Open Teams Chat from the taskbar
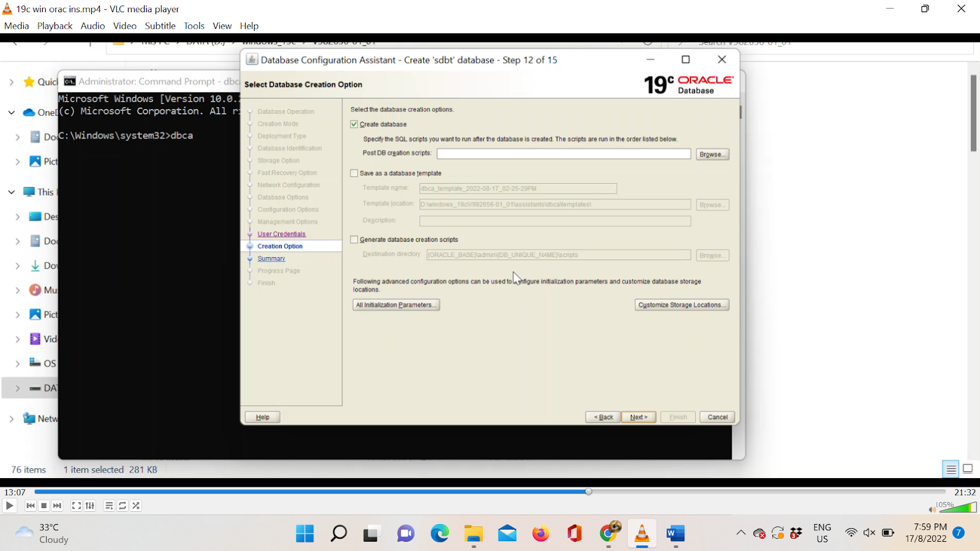 (405, 534)
